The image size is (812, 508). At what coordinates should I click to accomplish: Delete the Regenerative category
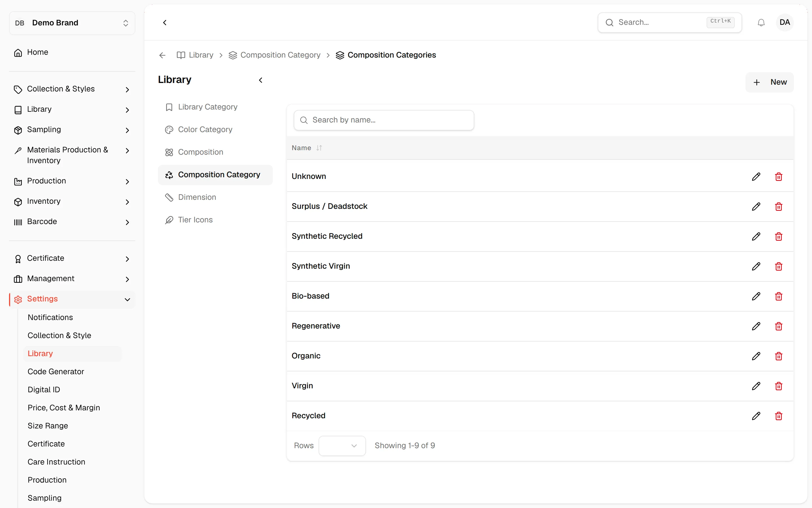(x=778, y=326)
